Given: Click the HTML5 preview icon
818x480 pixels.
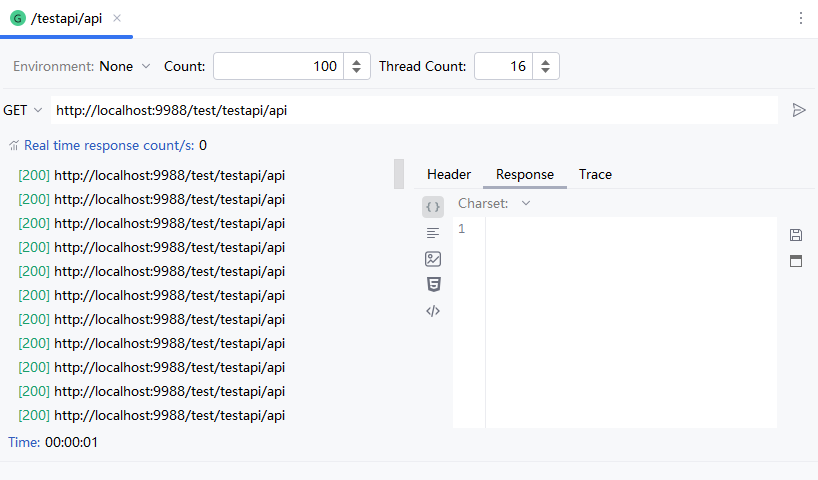Looking at the screenshot, I should pyautogui.click(x=433, y=284).
